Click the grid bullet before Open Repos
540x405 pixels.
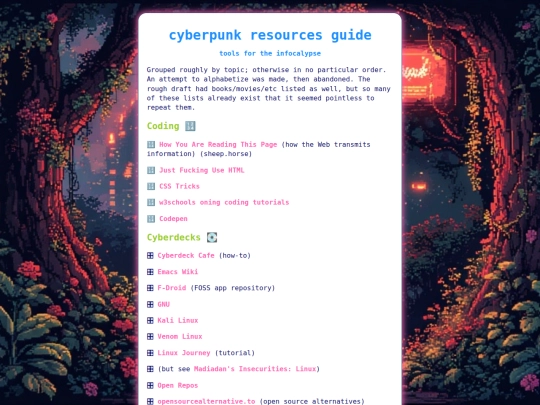point(150,385)
